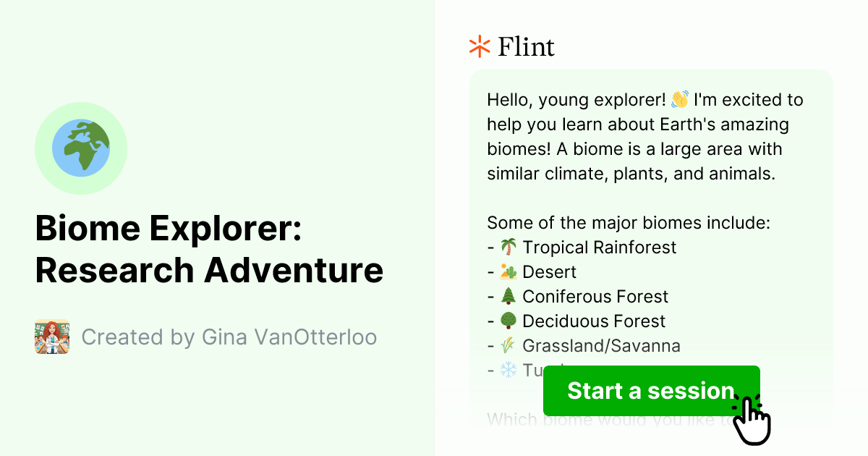Click the hand cursor graphic near the button
Screen dimensions: 868x456
(x=752, y=420)
